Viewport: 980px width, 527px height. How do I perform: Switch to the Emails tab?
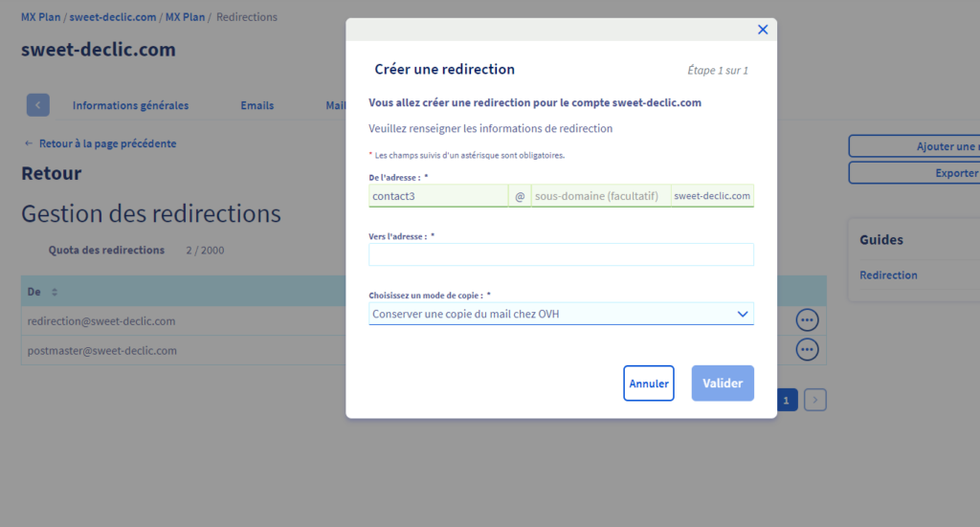click(256, 105)
